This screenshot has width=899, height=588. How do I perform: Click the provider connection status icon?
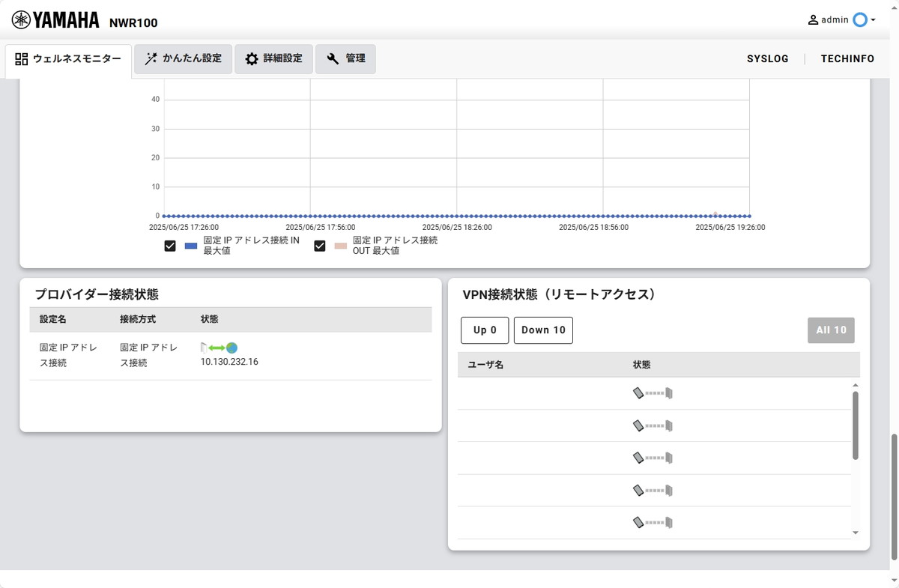pyautogui.click(x=219, y=348)
